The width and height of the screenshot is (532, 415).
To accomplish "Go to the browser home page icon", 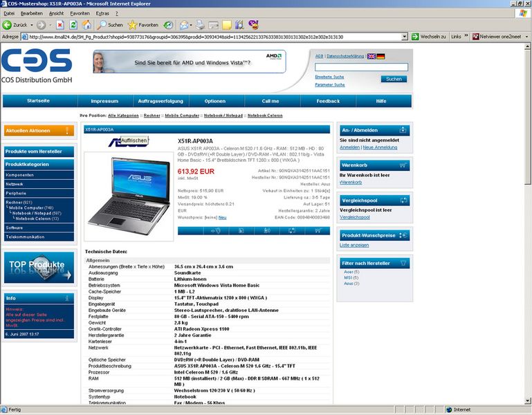I will click(87, 24).
